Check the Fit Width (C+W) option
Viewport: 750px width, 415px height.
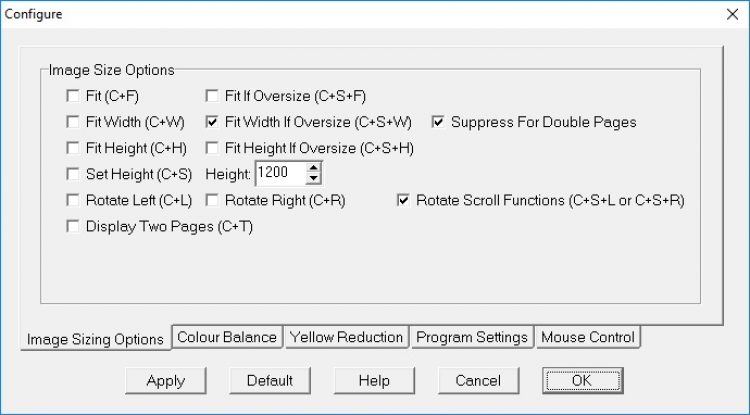(72, 123)
